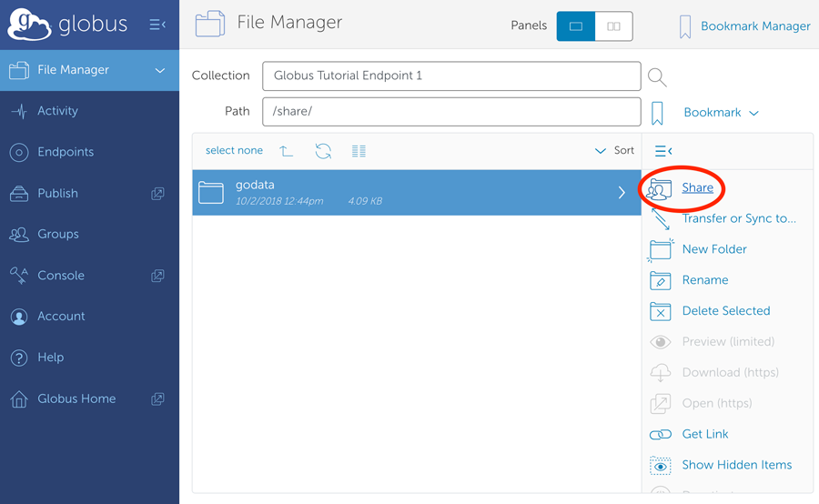
Task: Expand the File Manager sidebar chevron
Action: click(x=160, y=71)
